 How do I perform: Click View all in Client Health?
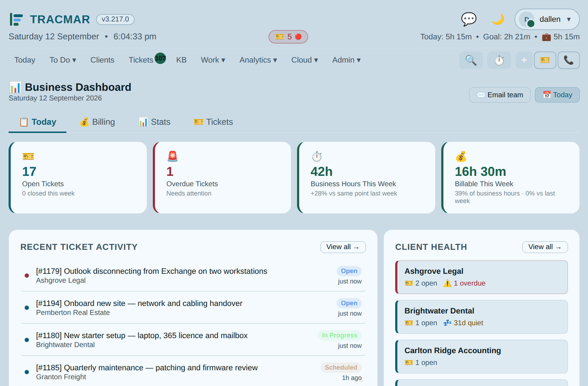coord(545,247)
